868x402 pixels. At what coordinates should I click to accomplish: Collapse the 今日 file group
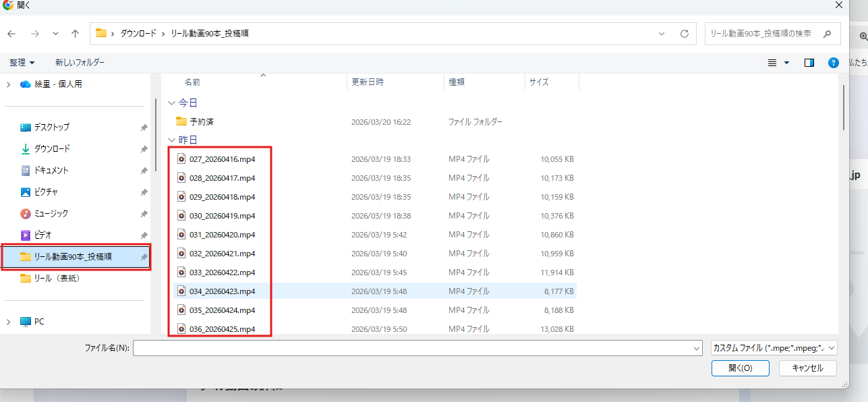[172, 102]
